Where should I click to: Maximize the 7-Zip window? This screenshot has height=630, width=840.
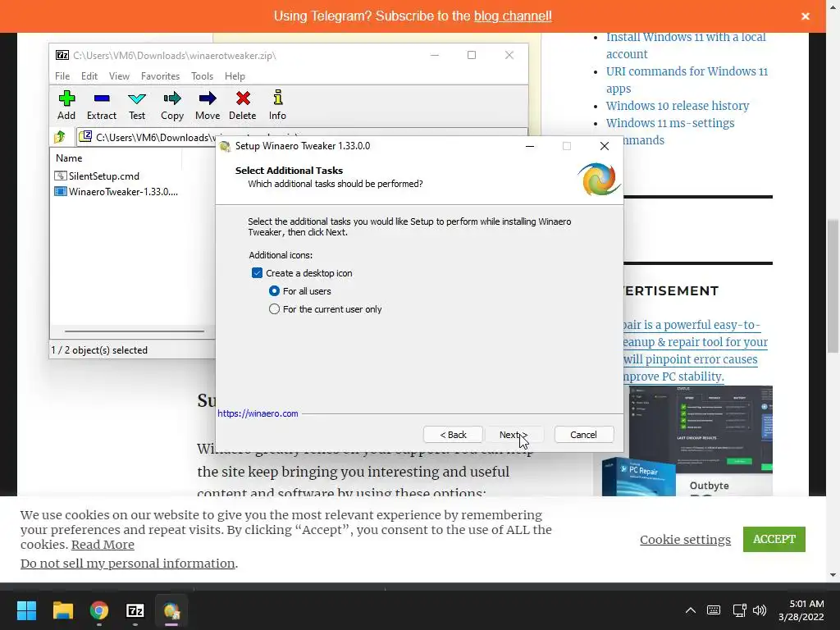[472, 55]
